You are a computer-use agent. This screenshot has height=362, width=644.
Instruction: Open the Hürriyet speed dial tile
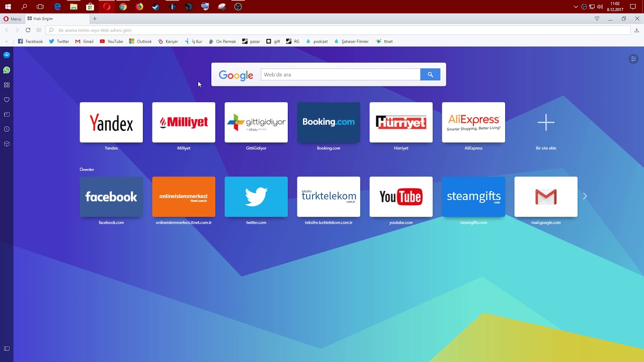point(401,122)
